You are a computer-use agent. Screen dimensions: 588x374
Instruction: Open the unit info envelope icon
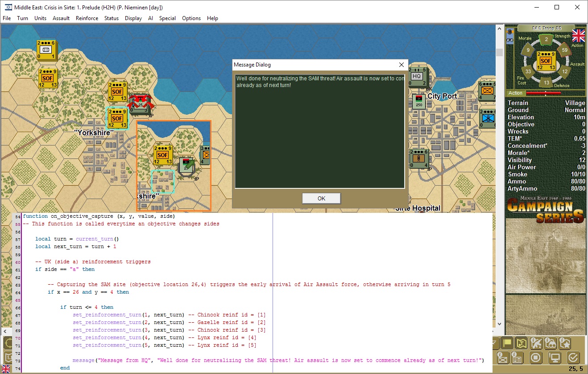click(x=503, y=358)
